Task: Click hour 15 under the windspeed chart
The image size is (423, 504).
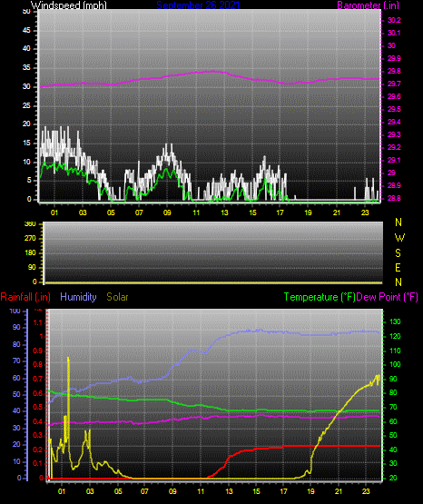Action: 252,212
